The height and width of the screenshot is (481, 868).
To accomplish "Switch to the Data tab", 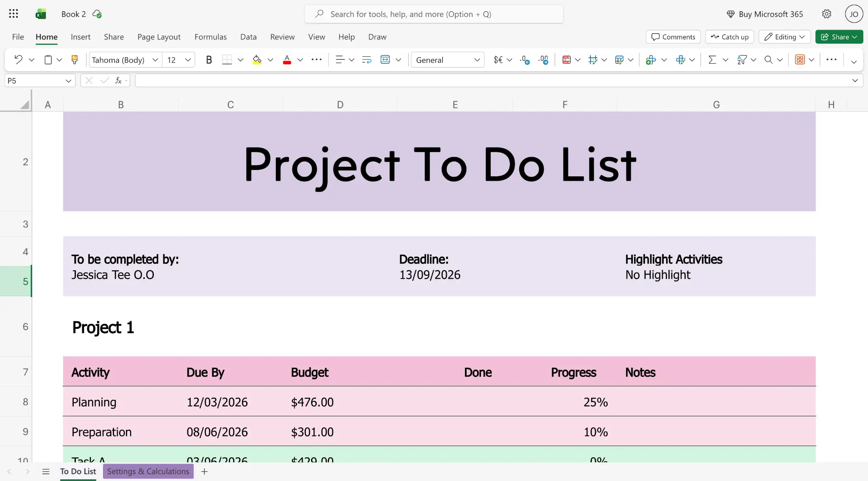I will pyautogui.click(x=248, y=37).
